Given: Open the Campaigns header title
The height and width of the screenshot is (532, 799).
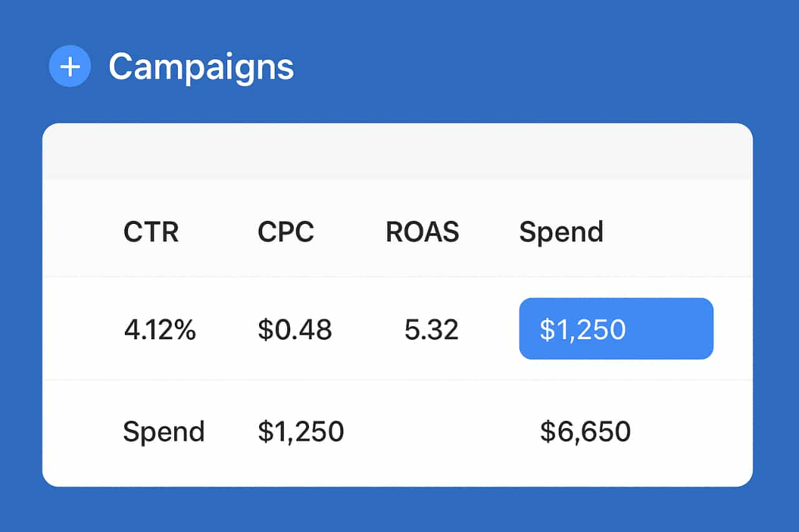Looking at the screenshot, I should tap(201, 67).
